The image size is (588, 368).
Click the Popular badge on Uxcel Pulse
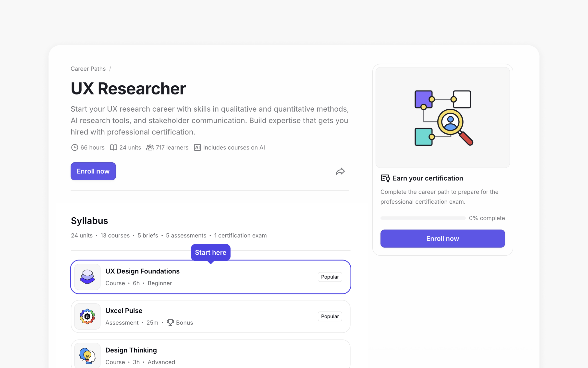point(330,316)
